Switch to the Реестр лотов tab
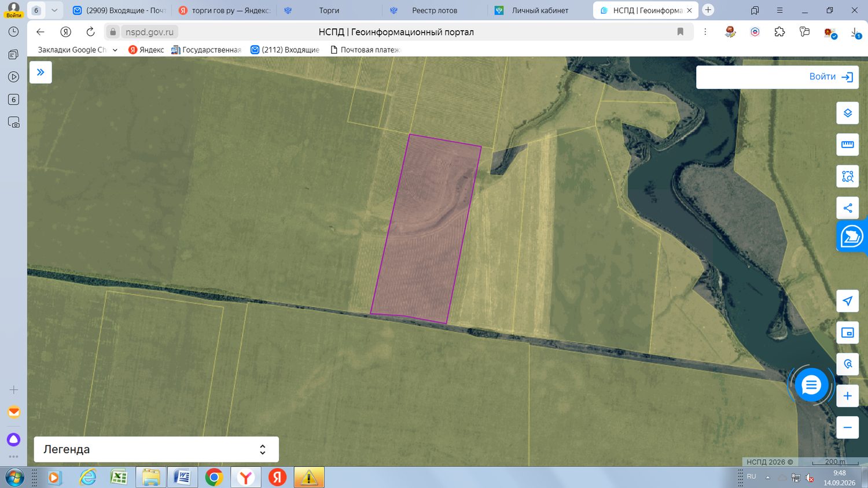The width and height of the screenshot is (868, 488). pos(434,10)
